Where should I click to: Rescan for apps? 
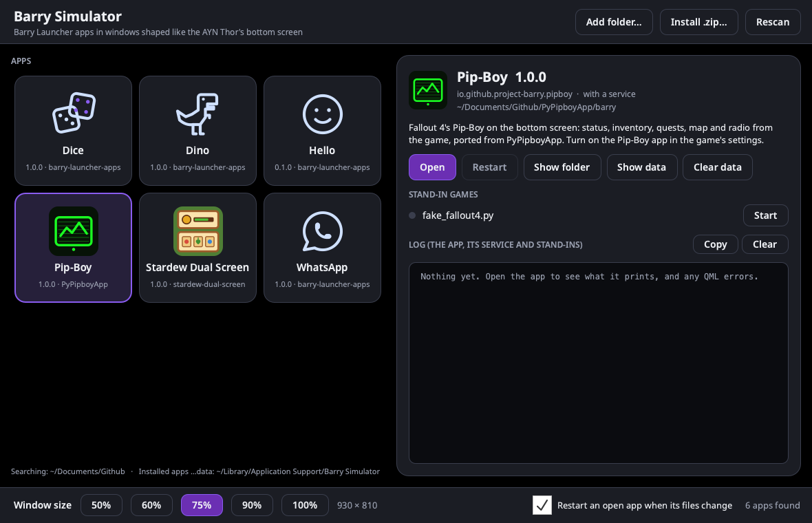[773, 22]
